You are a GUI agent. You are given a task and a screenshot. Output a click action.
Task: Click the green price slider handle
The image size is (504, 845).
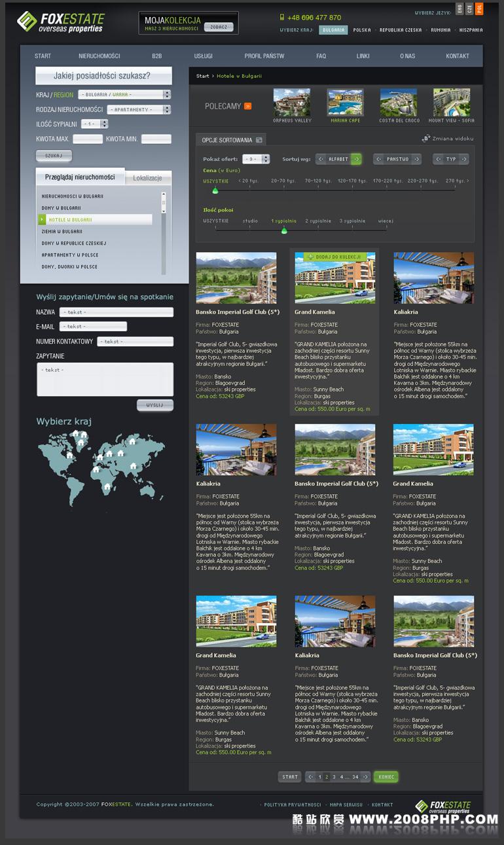coord(215,190)
